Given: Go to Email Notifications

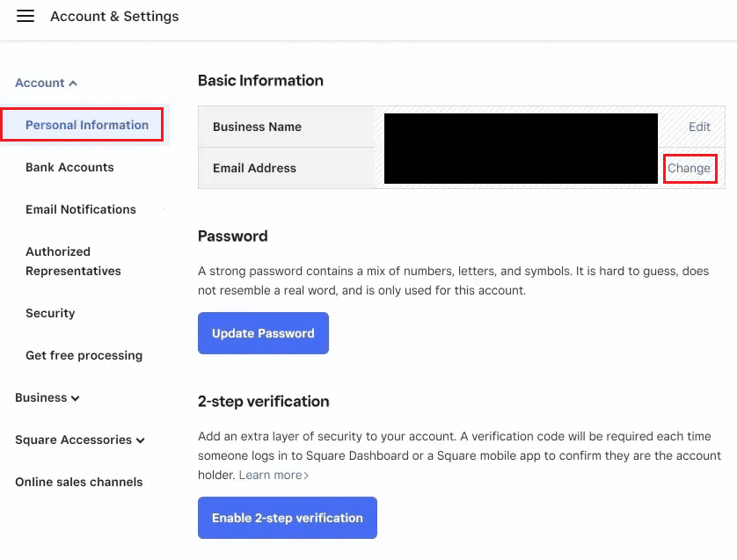Looking at the screenshot, I should coord(81,209).
